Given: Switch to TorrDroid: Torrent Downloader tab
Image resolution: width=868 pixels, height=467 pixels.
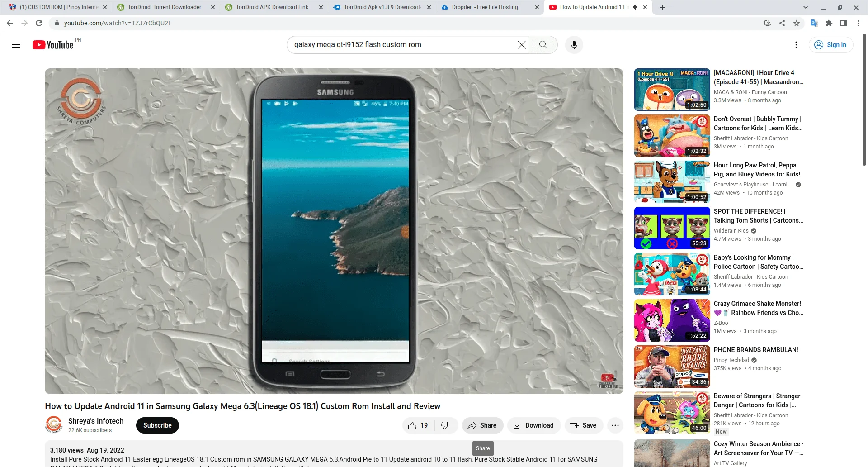Looking at the screenshot, I should (165, 7).
